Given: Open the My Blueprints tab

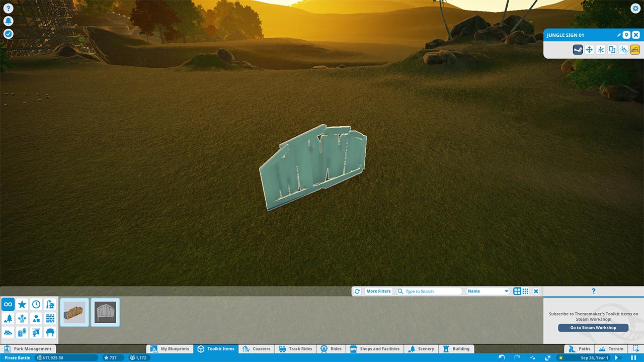Looking at the screenshot, I should (x=170, y=348).
